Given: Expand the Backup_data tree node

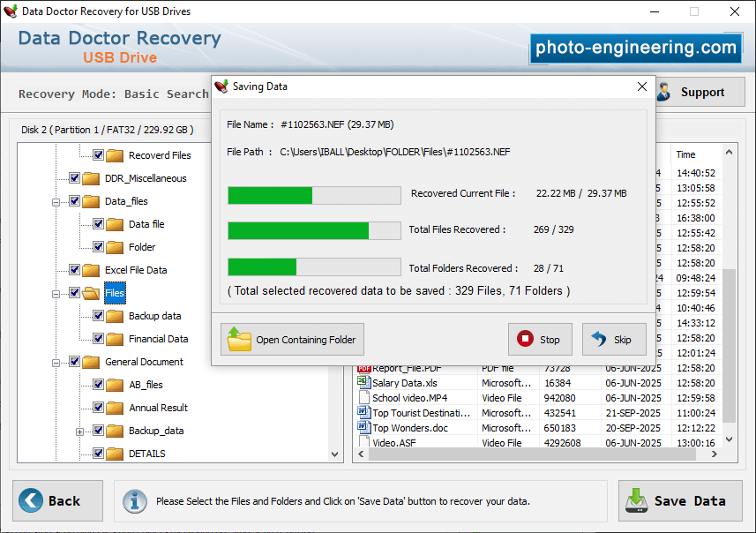Looking at the screenshot, I should coord(80,432).
